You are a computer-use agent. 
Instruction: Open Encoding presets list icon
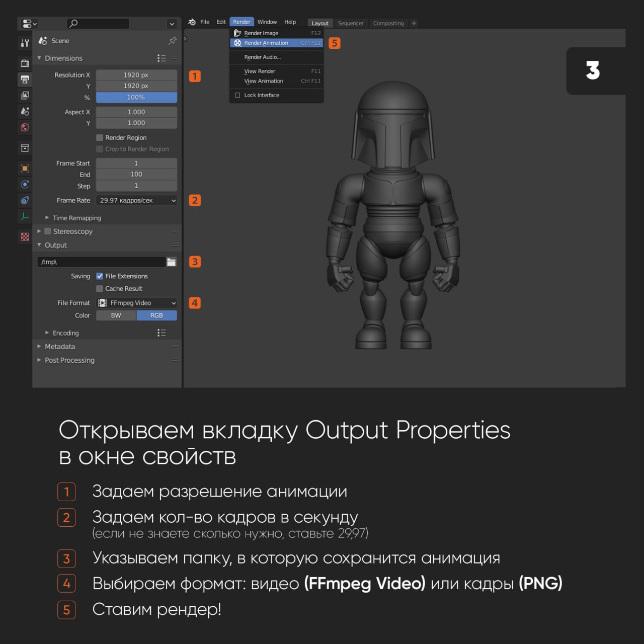162,333
